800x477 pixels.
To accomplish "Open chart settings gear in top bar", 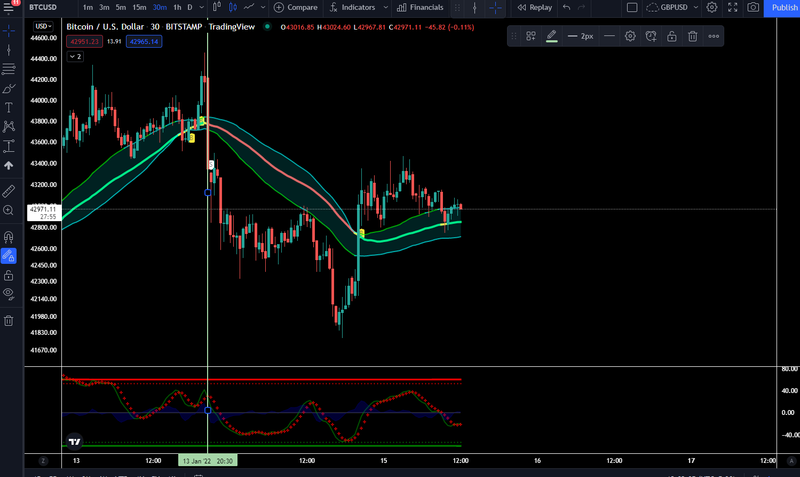I will pyautogui.click(x=712, y=8).
